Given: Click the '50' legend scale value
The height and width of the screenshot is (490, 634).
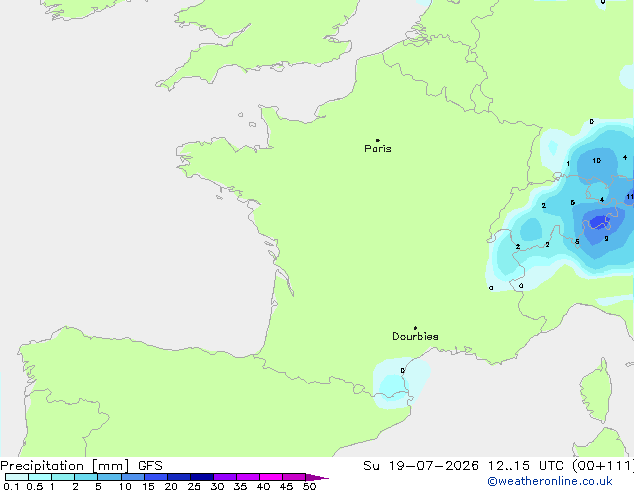Looking at the screenshot, I should [309, 486].
